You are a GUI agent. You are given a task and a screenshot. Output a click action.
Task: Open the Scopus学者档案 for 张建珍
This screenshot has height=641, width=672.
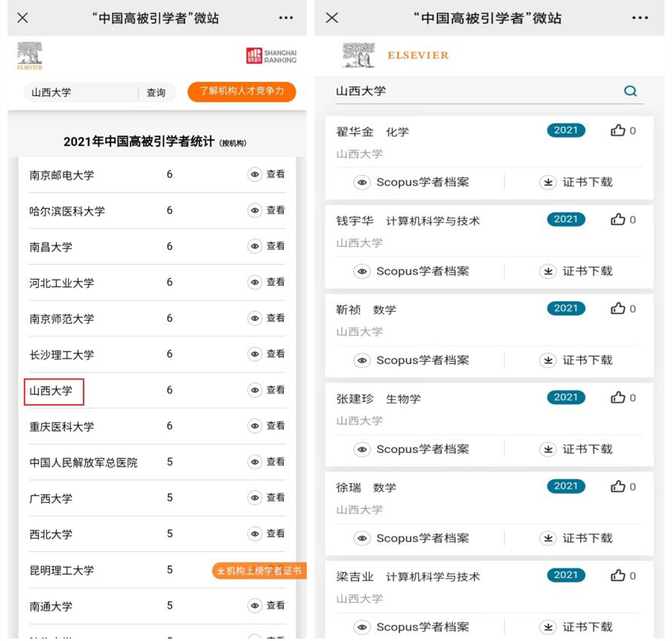(411, 449)
